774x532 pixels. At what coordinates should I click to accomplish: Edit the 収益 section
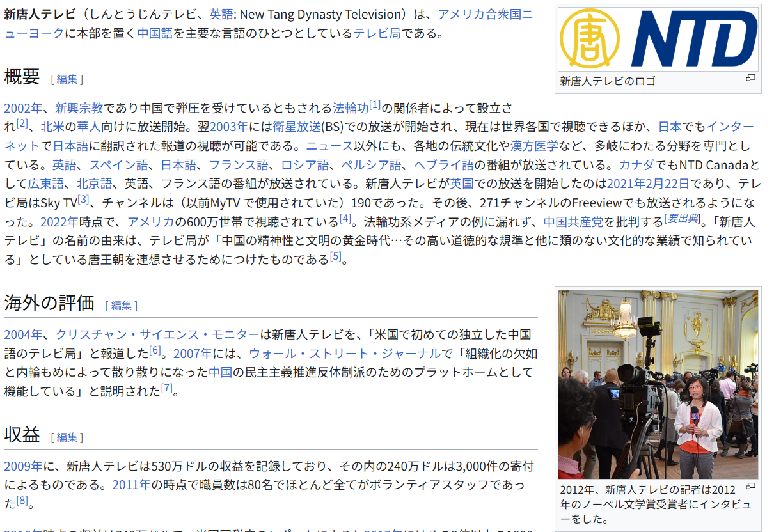pos(67,437)
